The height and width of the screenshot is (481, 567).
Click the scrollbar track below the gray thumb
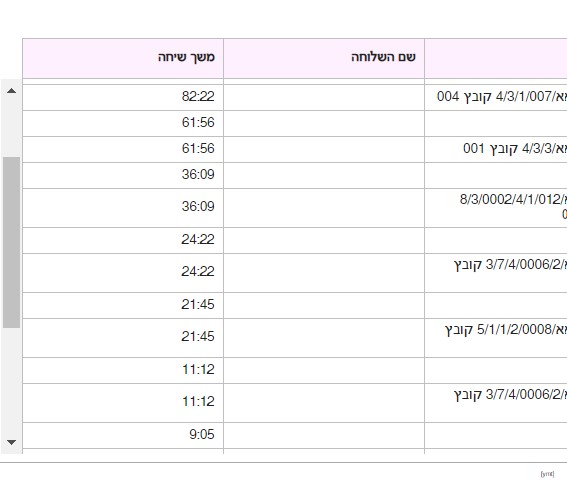(x=11, y=382)
